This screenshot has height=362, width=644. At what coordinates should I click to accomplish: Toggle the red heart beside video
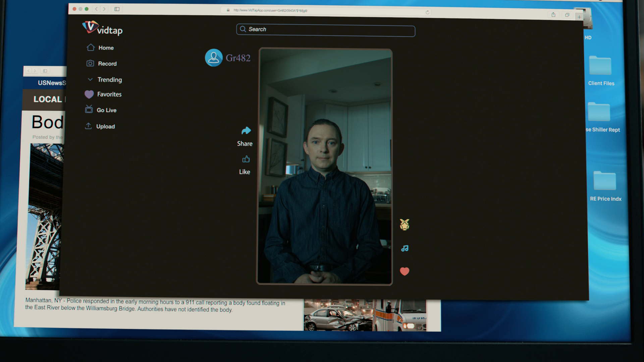click(405, 271)
